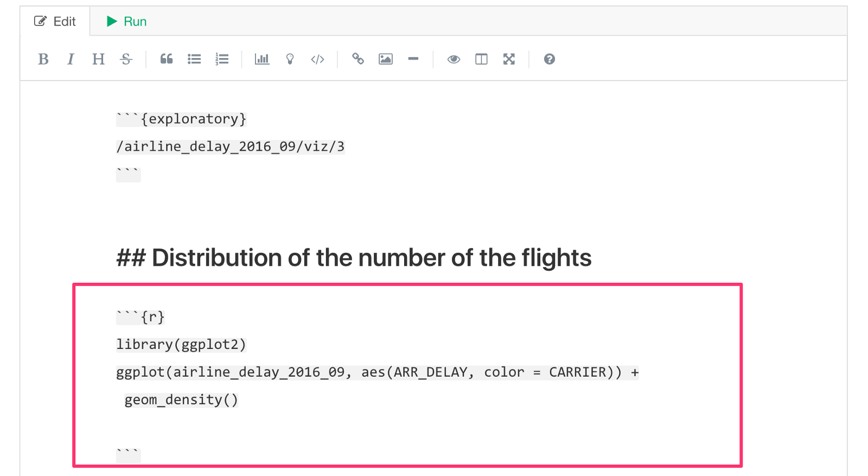Toggle bold formatting in the toolbar
The image size is (868, 476).
pos(43,59)
